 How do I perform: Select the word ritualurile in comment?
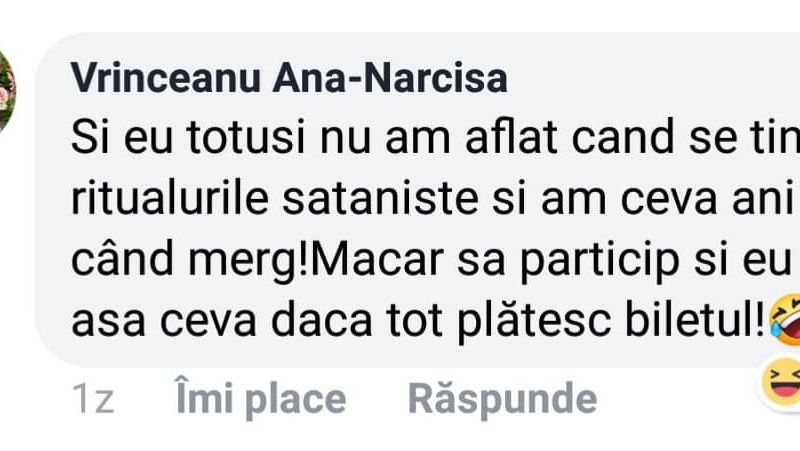pos(170,198)
